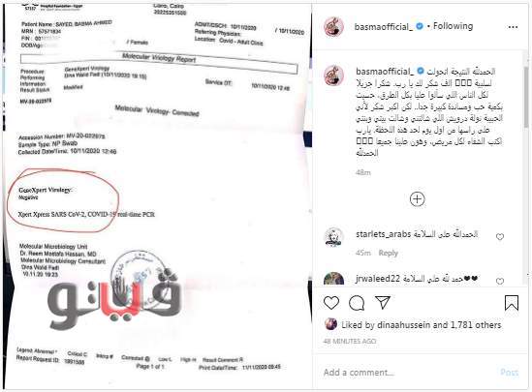
Task: View the 1,781 others who liked
Action: [x=476, y=325]
